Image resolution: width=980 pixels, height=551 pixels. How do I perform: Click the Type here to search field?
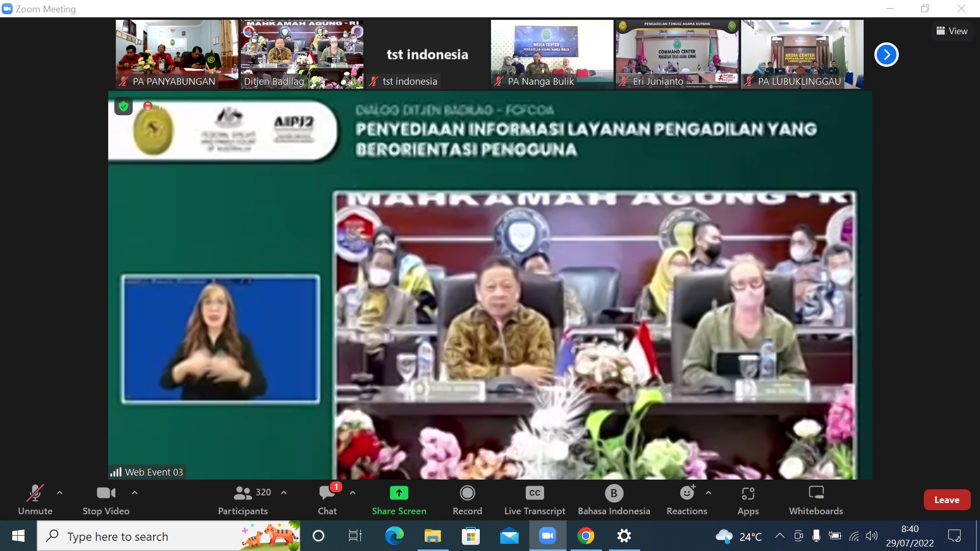(153, 536)
